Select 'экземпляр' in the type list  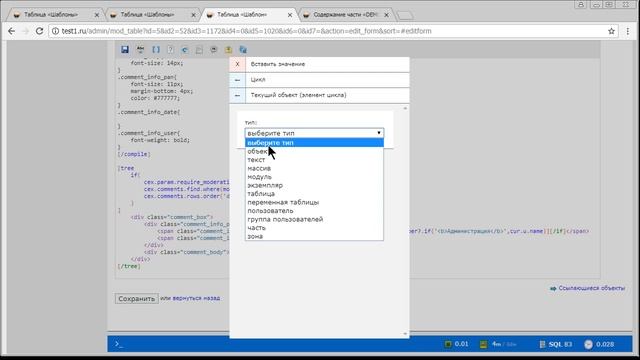314,185
